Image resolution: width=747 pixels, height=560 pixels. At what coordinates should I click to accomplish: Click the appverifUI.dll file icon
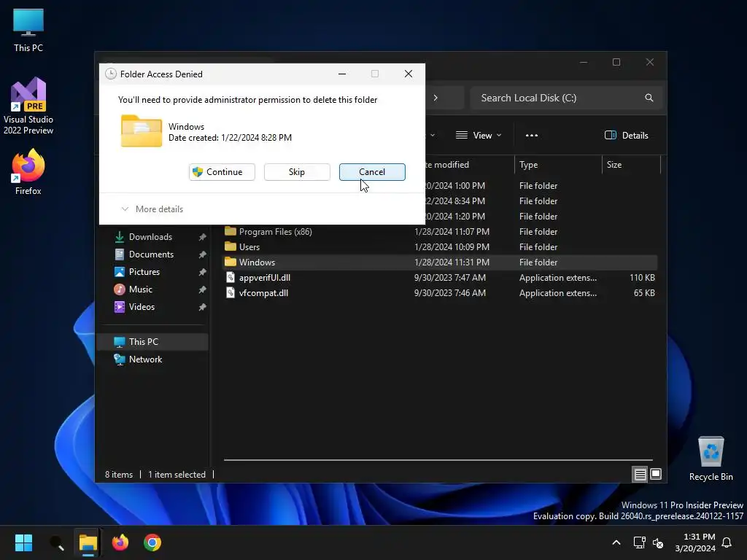pyautogui.click(x=231, y=278)
